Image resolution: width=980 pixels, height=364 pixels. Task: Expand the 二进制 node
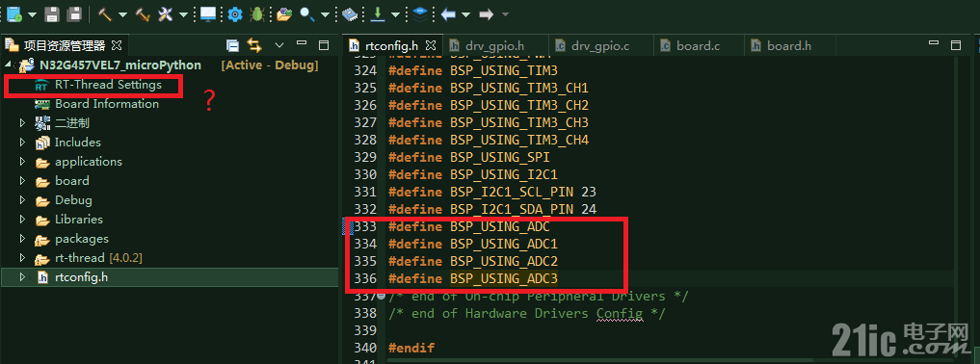pos(23,123)
